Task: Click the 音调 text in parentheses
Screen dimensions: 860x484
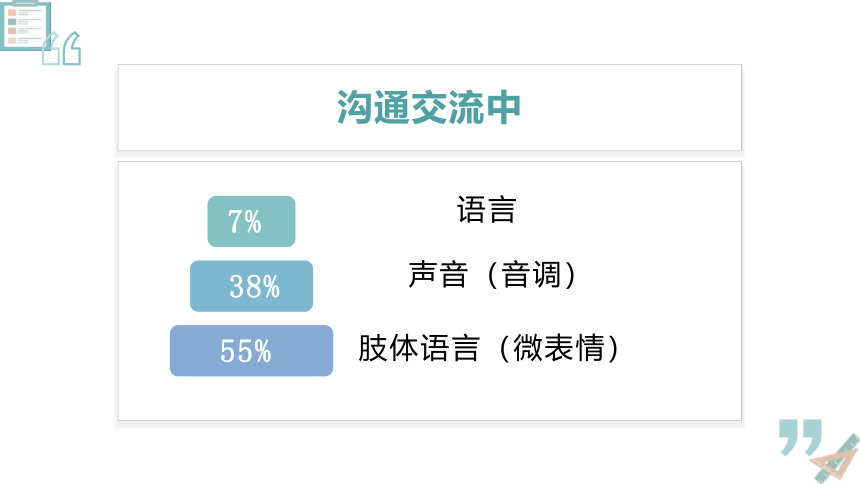Action: (531, 275)
